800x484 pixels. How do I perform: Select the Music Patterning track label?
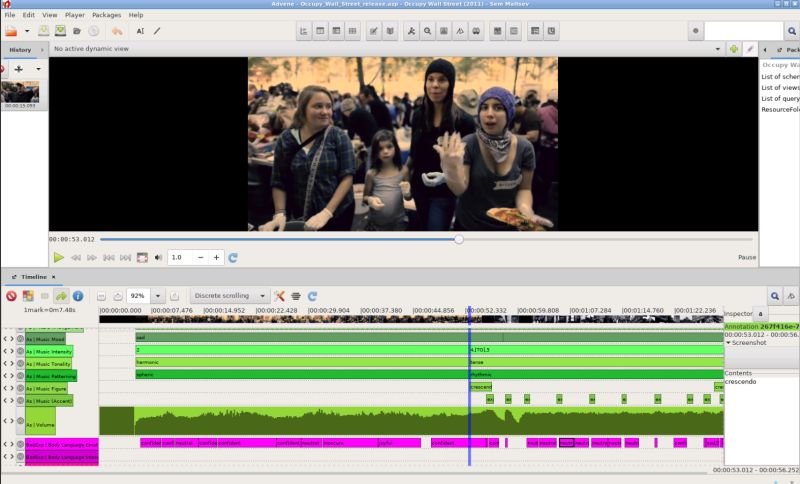52,376
